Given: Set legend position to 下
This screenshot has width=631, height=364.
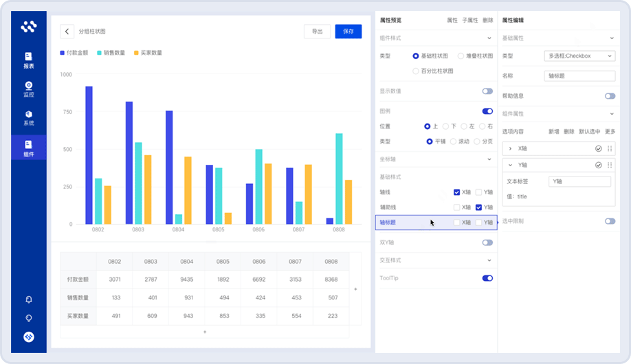Looking at the screenshot, I should pos(445,126).
